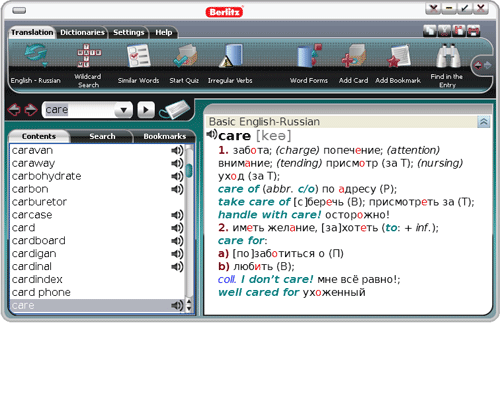Play the sound for caravan
Viewport: 500px width, 405px height.
177,150
